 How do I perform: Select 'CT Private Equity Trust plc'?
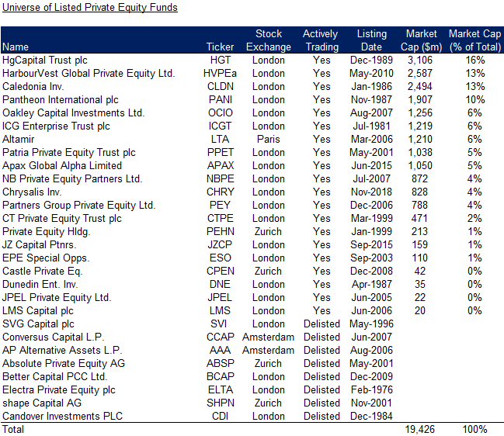point(61,218)
